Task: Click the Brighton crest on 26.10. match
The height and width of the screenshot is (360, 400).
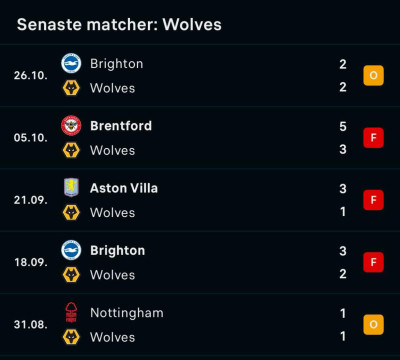Action: pyautogui.click(x=71, y=63)
